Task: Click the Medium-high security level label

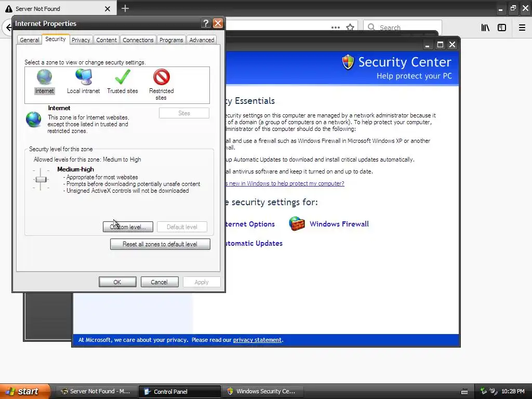Action: pyautogui.click(x=75, y=169)
